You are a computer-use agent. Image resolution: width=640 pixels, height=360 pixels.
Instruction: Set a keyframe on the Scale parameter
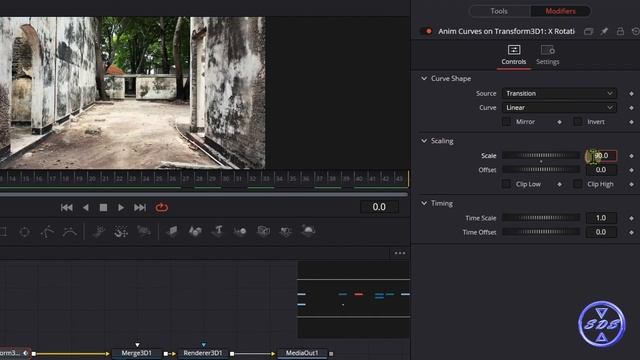pyautogui.click(x=631, y=156)
